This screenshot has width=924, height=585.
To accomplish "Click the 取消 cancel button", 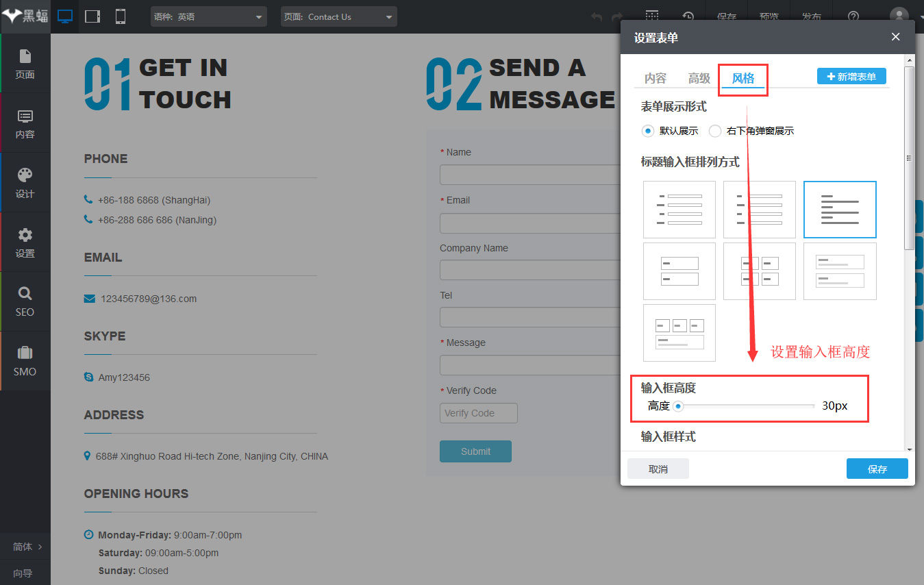I will [x=658, y=469].
